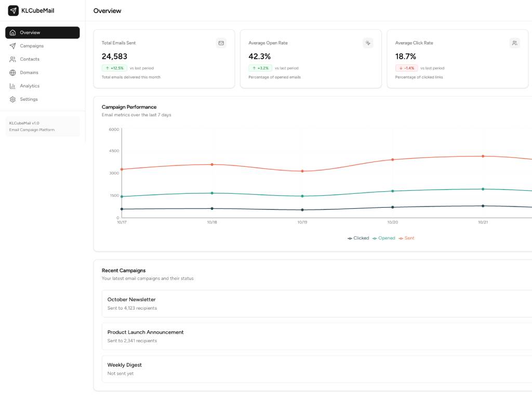
Task: Click the Contacts people icon in sidebar
Action: (x=12, y=59)
